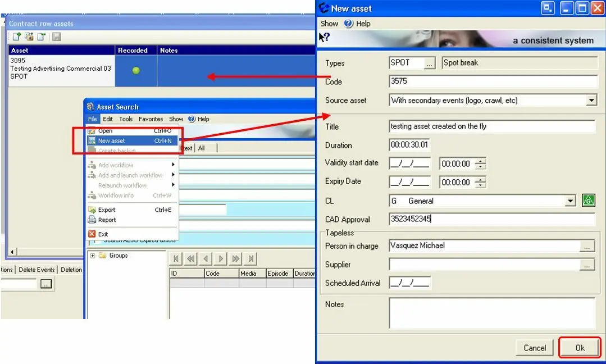This screenshot has width=606, height=364.
Task: Click the What's This help cursor icon
Action: tap(324, 38)
